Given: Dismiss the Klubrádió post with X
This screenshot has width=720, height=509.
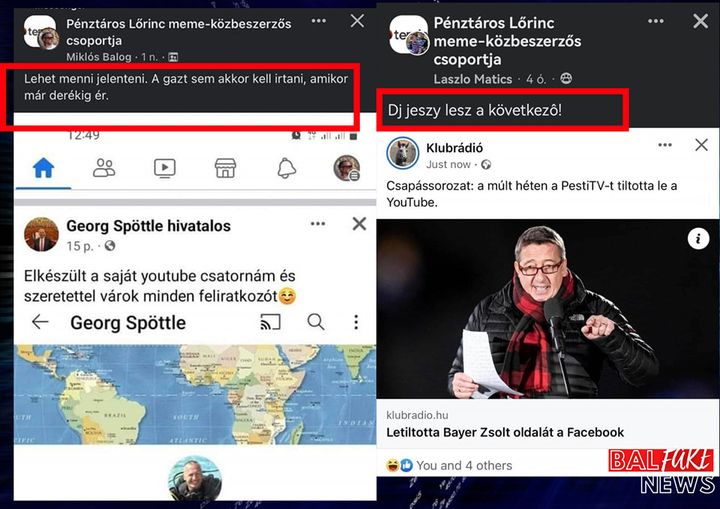Looking at the screenshot, I should 701,145.
